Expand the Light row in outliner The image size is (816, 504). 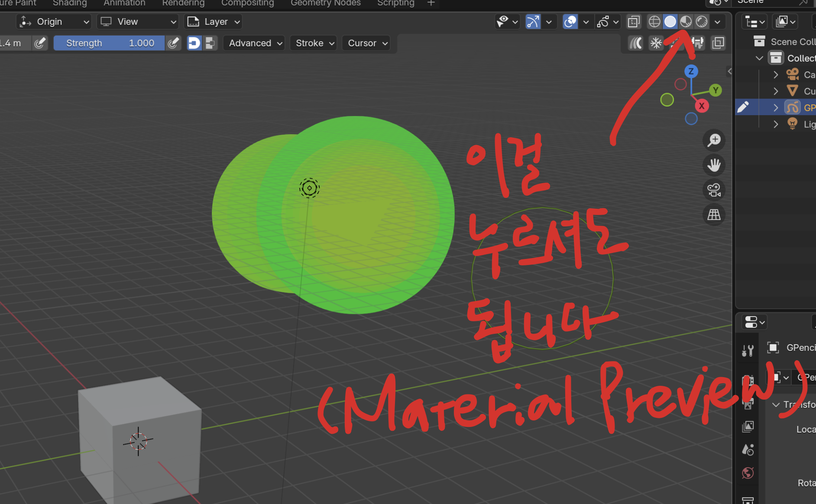[x=776, y=124]
